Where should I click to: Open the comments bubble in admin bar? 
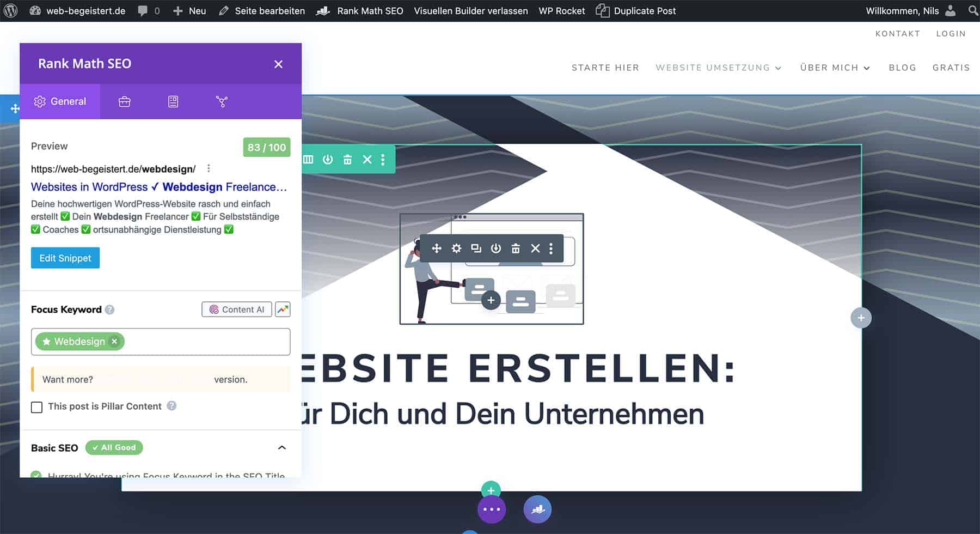click(149, 10)
